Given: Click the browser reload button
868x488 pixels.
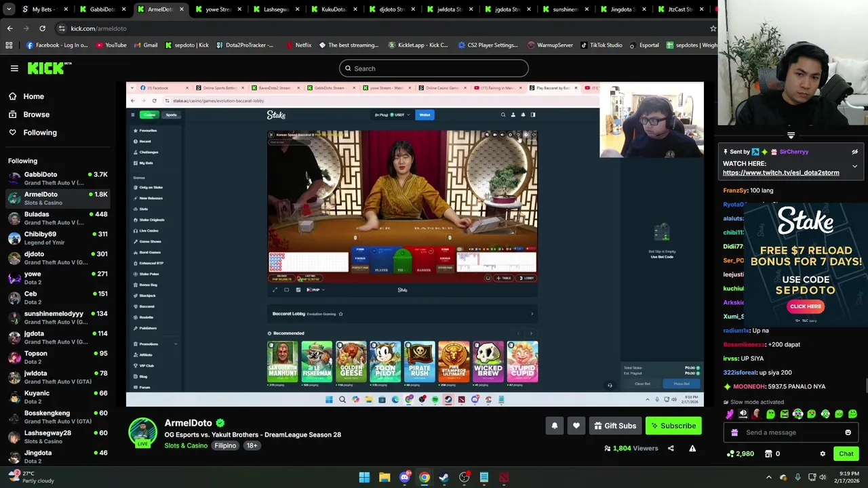Looking at the screenshot, I should point(42,28).
